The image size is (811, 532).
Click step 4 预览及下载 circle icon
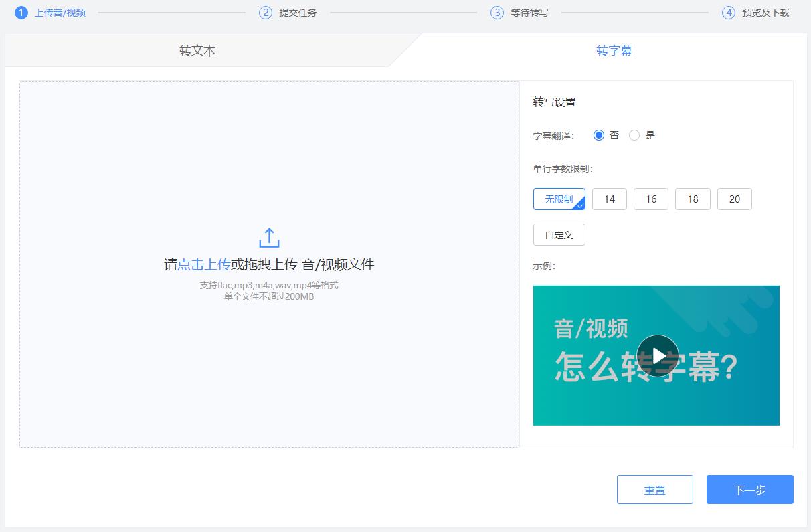[x=729, y=13]
